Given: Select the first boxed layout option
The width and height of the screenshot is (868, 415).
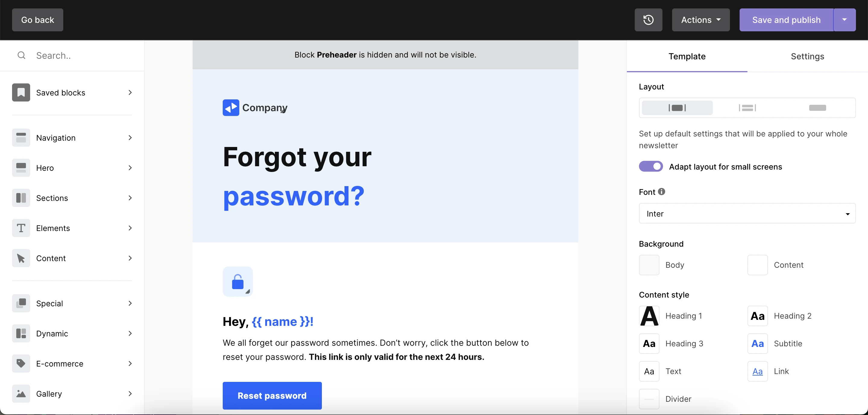Looking at the screenshot, I should [x=677, y=108].
